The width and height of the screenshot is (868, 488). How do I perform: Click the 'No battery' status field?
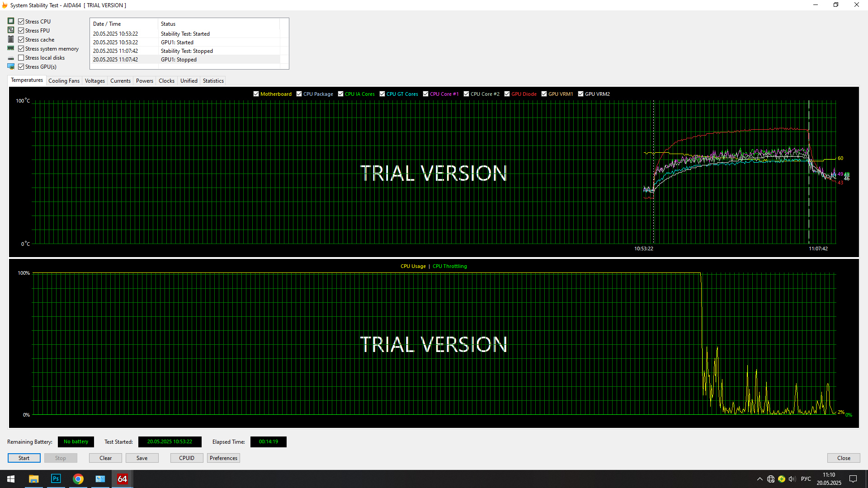point(76,442)
